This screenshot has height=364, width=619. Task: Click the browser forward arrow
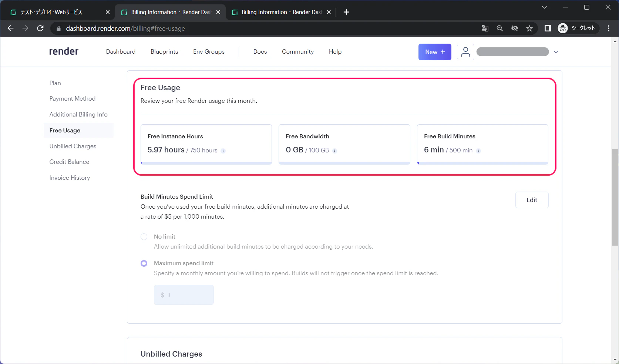pos(25,28)
